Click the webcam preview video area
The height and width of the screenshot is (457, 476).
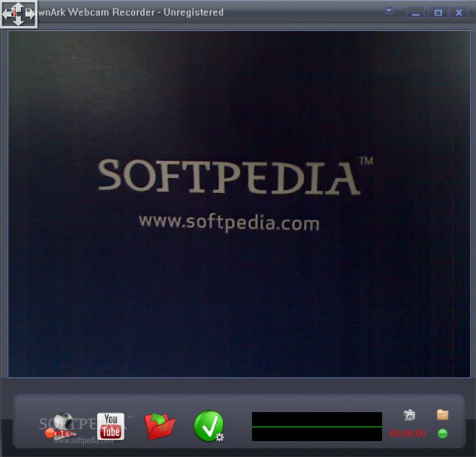pyautogui.click(x=239, y=204)
